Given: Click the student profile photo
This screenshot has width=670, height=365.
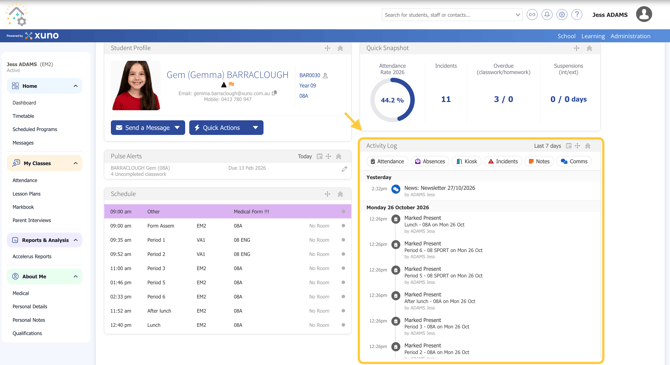Looking at the screenshot, I should [136, 85].
